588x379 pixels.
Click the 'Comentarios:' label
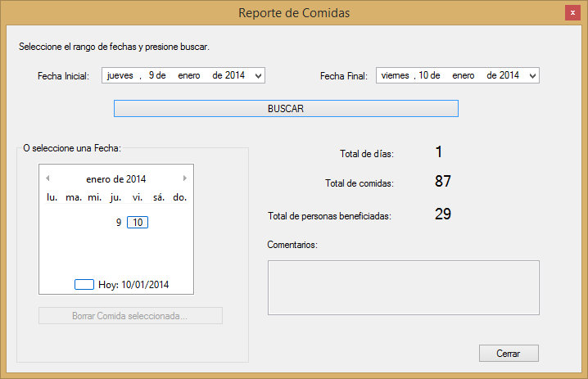click(x=292, y=245)
